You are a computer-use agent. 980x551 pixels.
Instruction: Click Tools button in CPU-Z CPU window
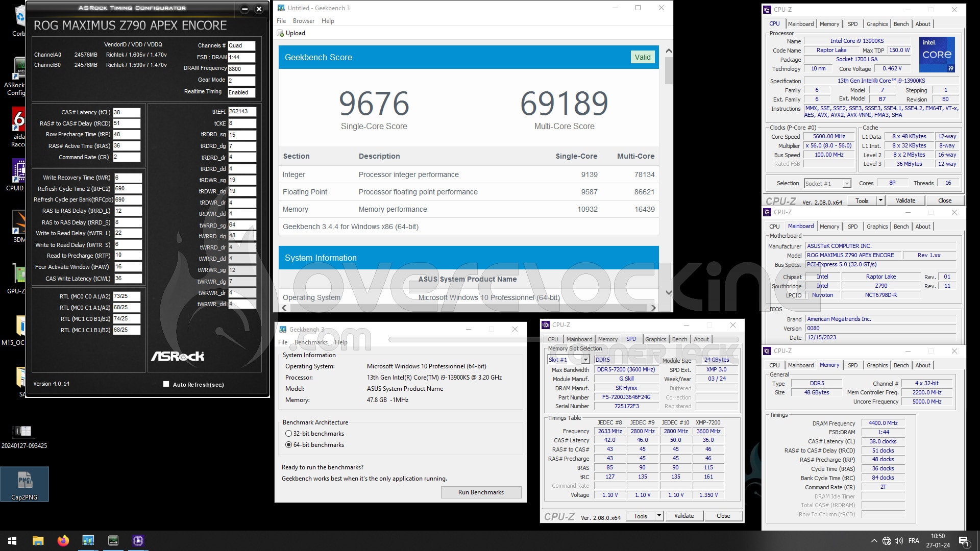pos(862,201)
